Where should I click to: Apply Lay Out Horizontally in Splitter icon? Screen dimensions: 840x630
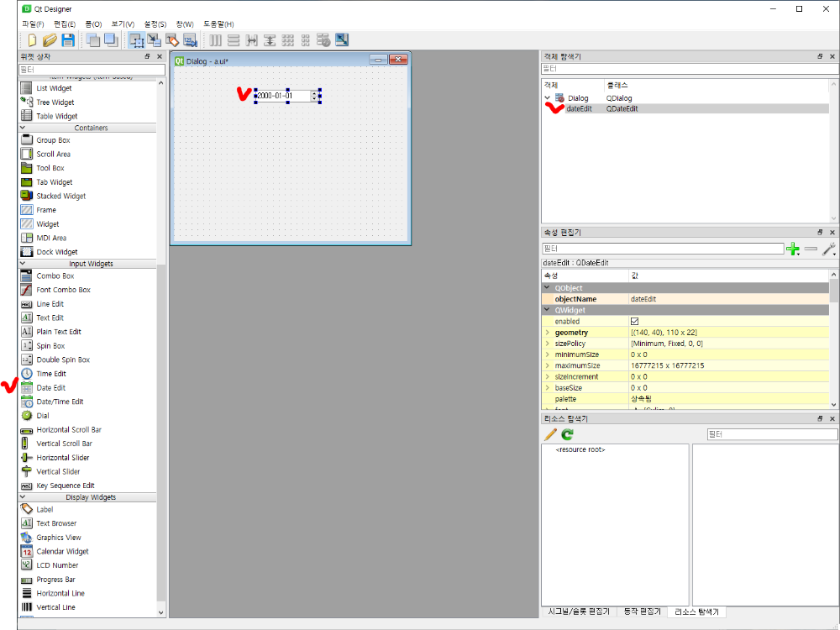251,40
